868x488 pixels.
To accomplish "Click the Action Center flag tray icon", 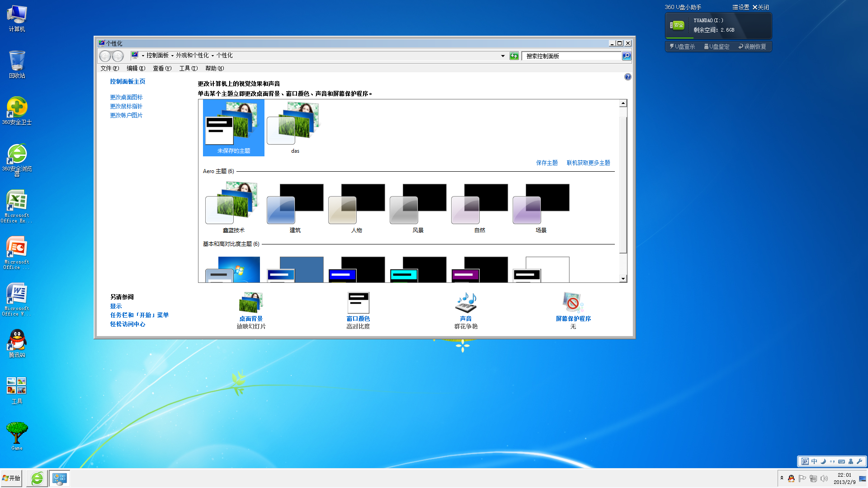I will [x=802, y=479].
